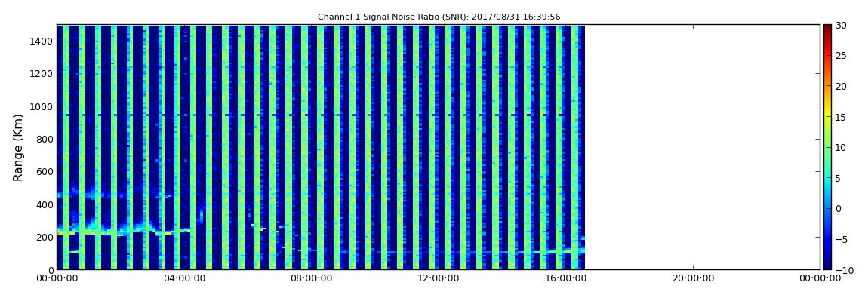868x307 pixels.
Task: Click the 16:00:00 time axis label
Action: click(x=566, y=279)
